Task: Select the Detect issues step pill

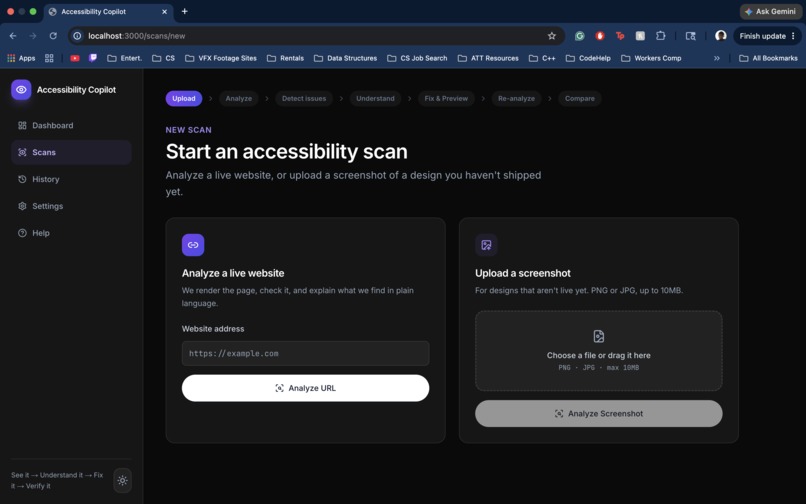Action: [304, 98]
